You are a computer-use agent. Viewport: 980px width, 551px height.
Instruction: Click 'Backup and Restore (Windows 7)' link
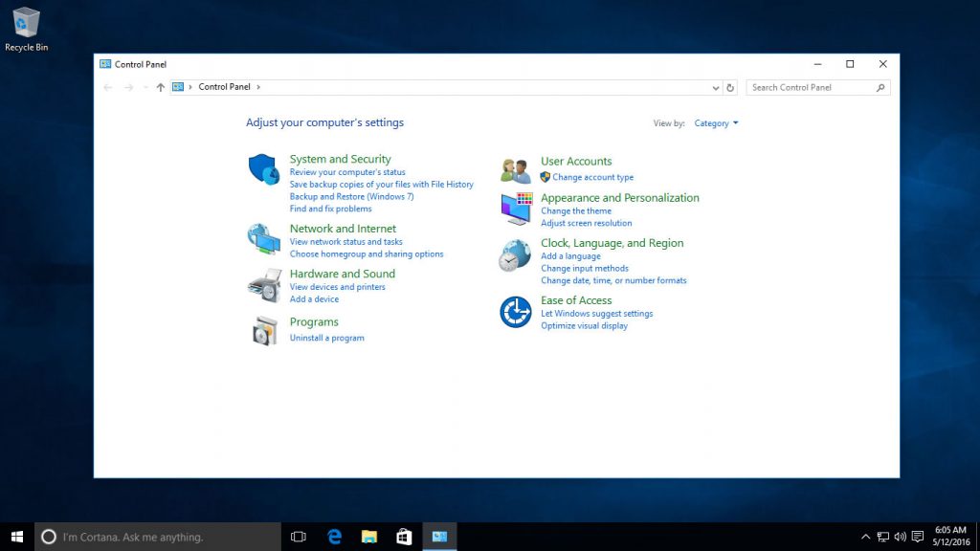(x=350, y=196)
